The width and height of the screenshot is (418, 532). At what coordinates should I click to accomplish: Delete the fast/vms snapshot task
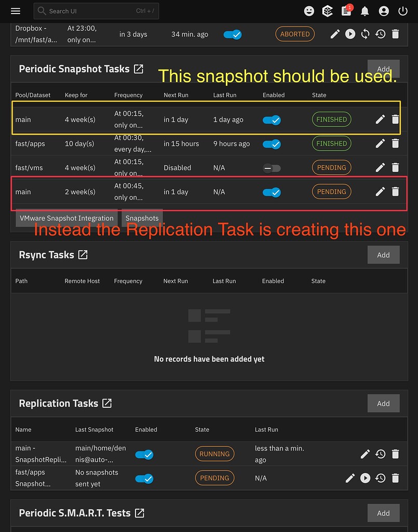pyautogui.click(x=395, y=167)
